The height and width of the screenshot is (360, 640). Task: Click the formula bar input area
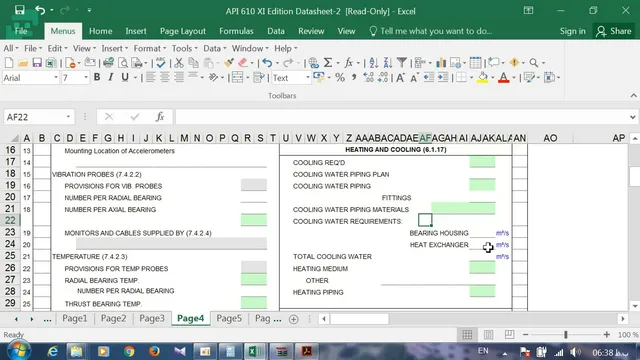coord(402,117)
